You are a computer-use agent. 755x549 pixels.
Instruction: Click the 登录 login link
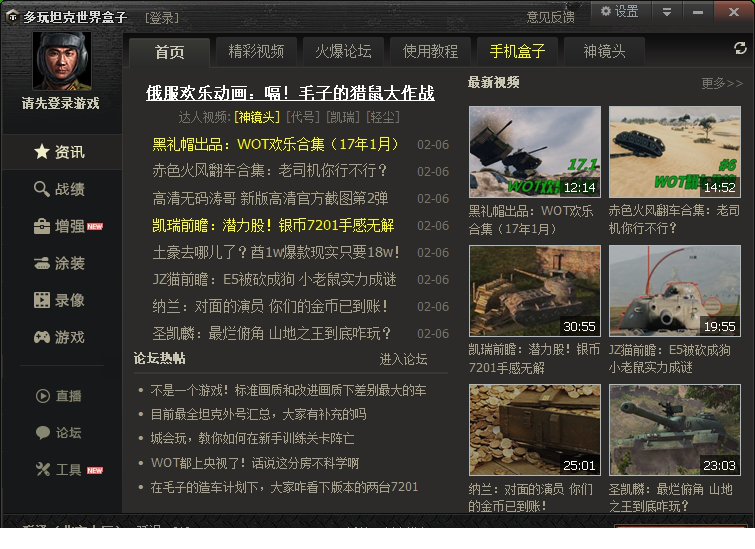coord(162,18)
